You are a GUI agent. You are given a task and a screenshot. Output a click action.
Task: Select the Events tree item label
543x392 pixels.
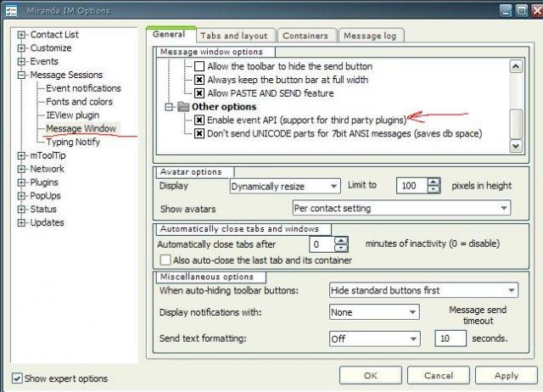[x=44, y=62]
